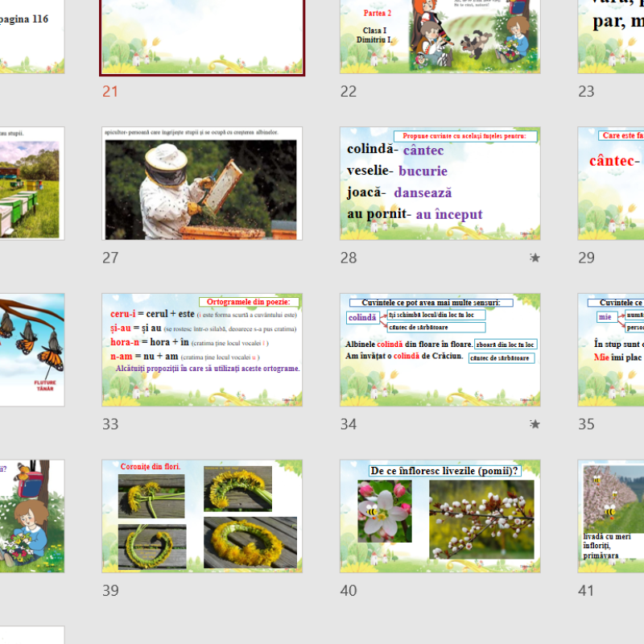
Task: Click the transition star icon under slide 34
Action: (535, 424)
